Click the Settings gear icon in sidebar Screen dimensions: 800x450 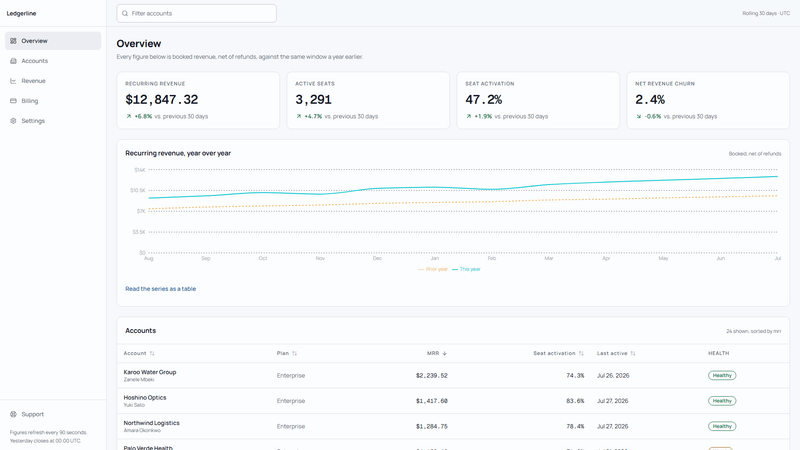coord(13,121)
